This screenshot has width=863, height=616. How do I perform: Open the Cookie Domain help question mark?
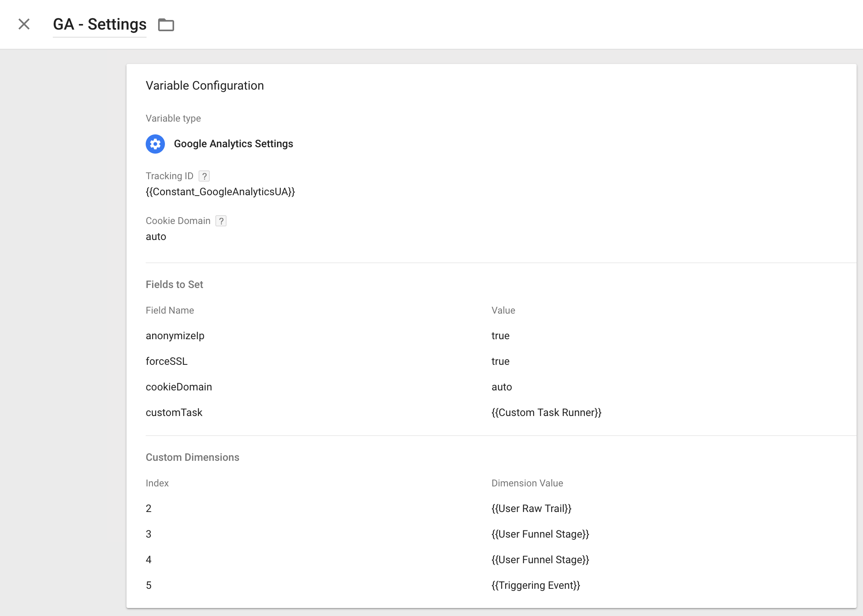tap(221, 221)
